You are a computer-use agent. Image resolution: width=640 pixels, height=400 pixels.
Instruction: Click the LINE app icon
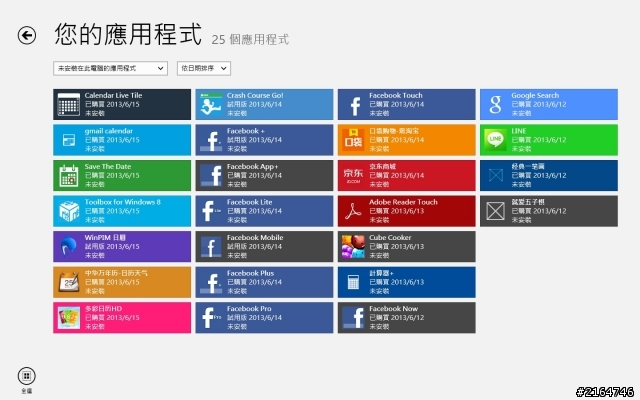pyautogui.click(x=496, y=140)
